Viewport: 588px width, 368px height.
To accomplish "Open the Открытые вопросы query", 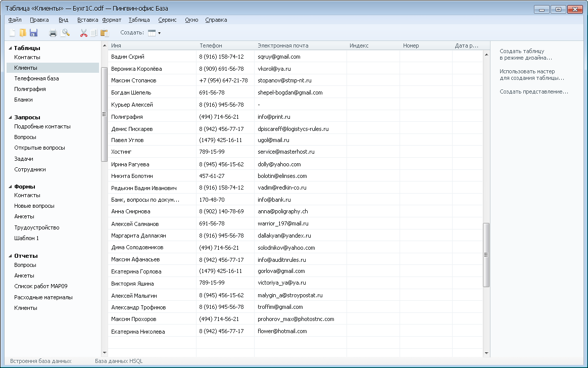I will (x=39, y=148).
